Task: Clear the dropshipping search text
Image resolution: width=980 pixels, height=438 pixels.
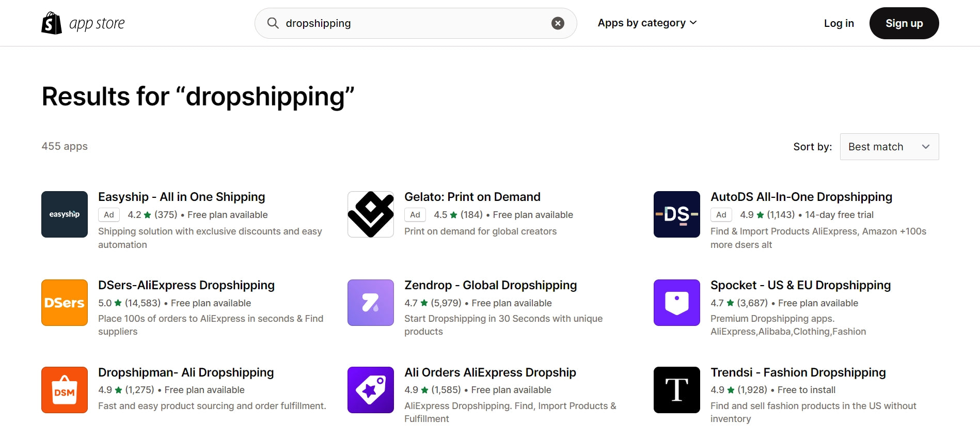Action: 558,23
